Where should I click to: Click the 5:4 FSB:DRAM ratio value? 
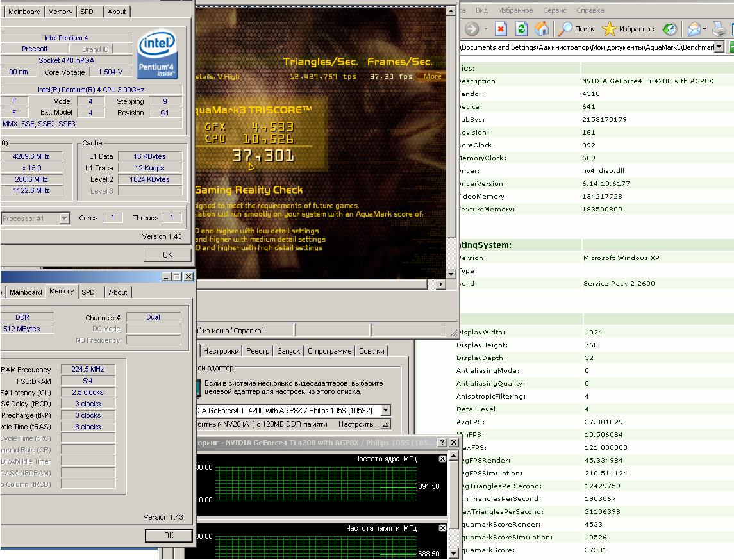(88, 381)
